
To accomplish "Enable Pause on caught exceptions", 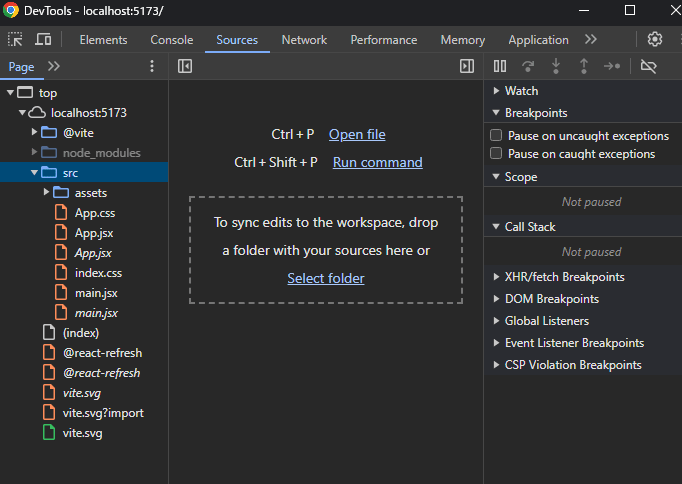I will (x=496, y=153).
